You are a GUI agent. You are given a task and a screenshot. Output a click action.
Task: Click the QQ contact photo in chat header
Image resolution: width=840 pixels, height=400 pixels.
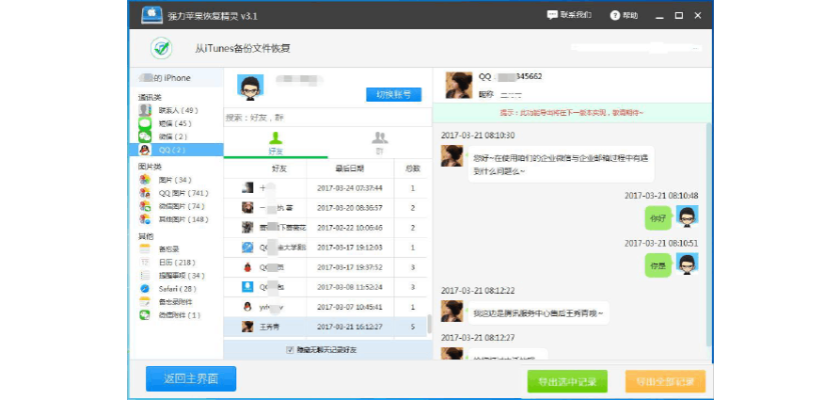pos(459,85)
